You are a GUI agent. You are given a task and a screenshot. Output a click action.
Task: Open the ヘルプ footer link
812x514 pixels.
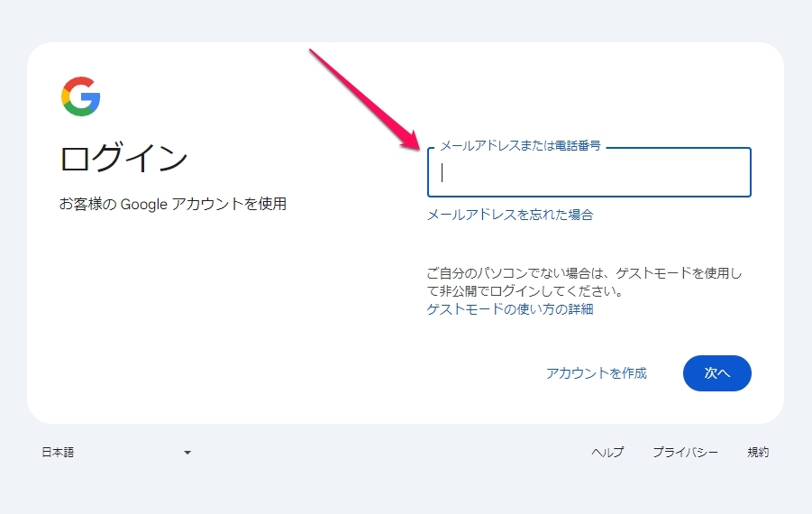pyautogui.click(x=607, y=453)
